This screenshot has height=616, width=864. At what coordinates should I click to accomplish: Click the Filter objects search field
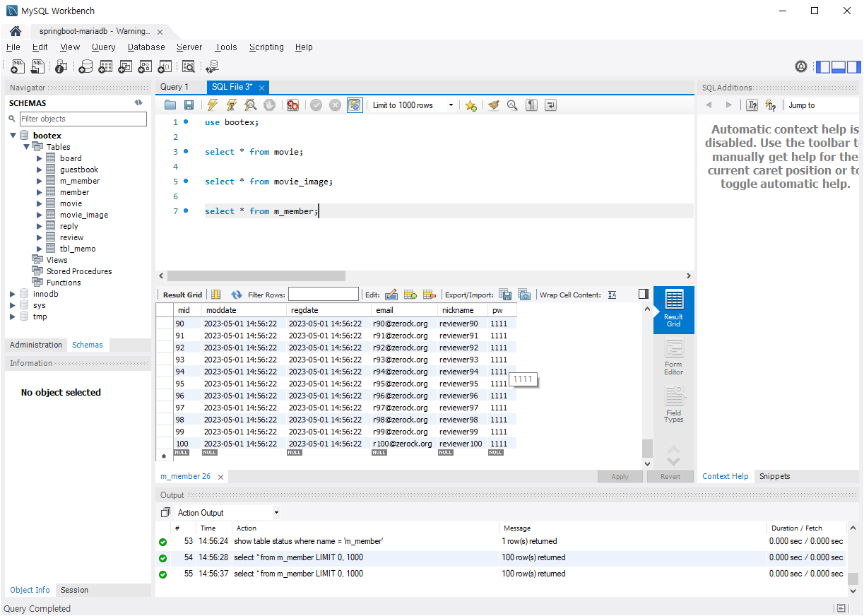[x=83, y=119]
